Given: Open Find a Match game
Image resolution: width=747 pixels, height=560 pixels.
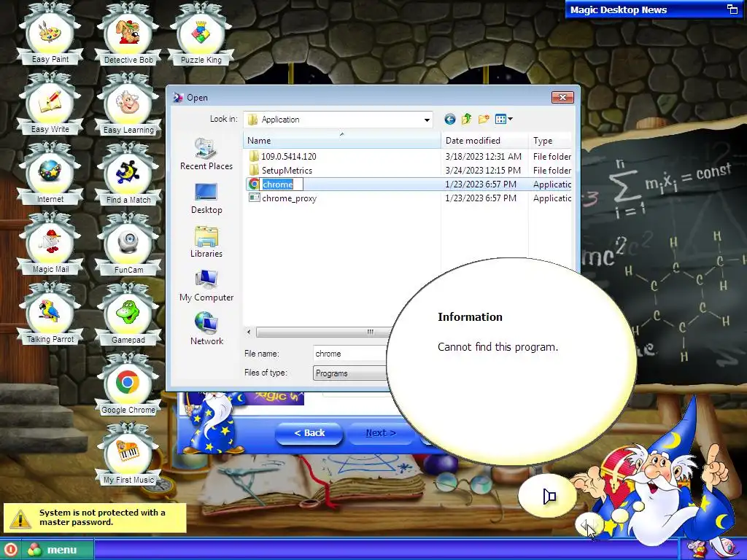Looking at the screenshot, I should pos(128,174).
